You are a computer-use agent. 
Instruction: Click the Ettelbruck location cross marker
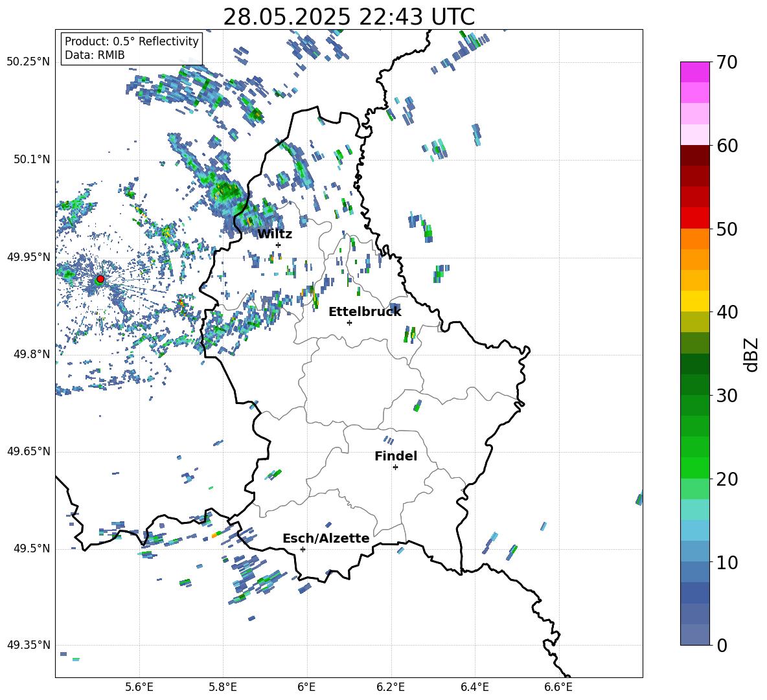[x=349, y=322]
